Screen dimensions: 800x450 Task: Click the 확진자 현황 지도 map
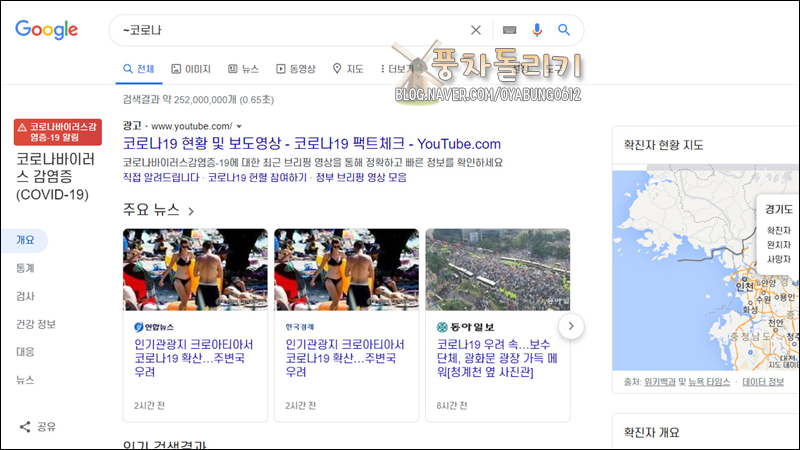[706, 267]
